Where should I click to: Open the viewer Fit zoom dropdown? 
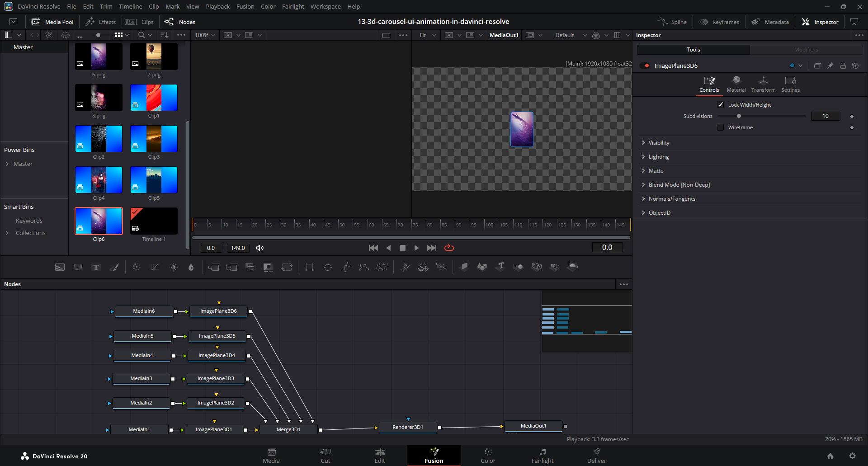tap(427, 35)
